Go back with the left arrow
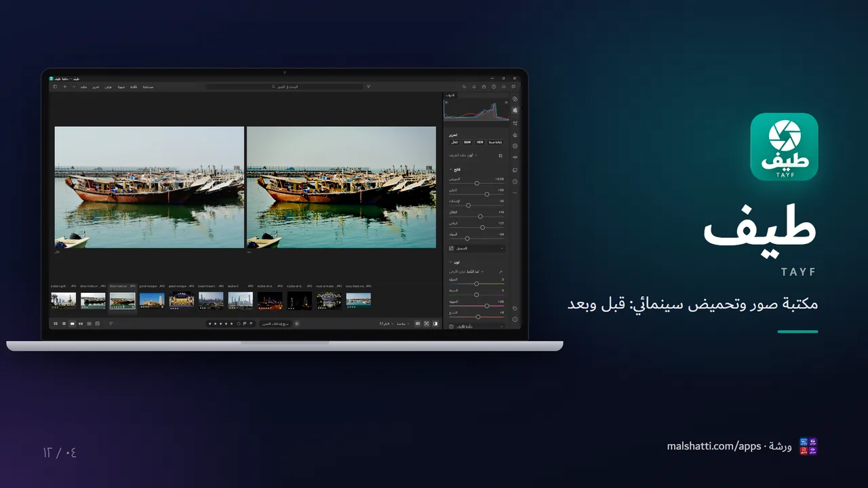This screenshot has width=868, height=488. [x=65, y=87]
